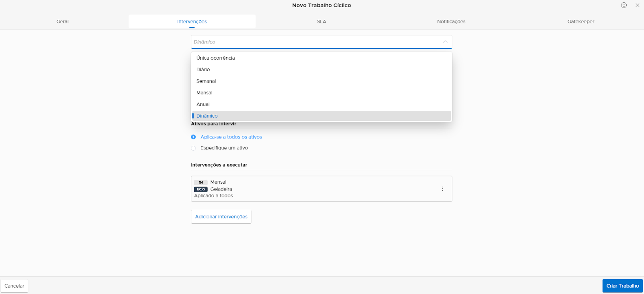Collapse the Dinâmico dropdown with the chevron
The width and height of the screenshot is (644, 294).
pyautogui.click(x=445, y=42)
